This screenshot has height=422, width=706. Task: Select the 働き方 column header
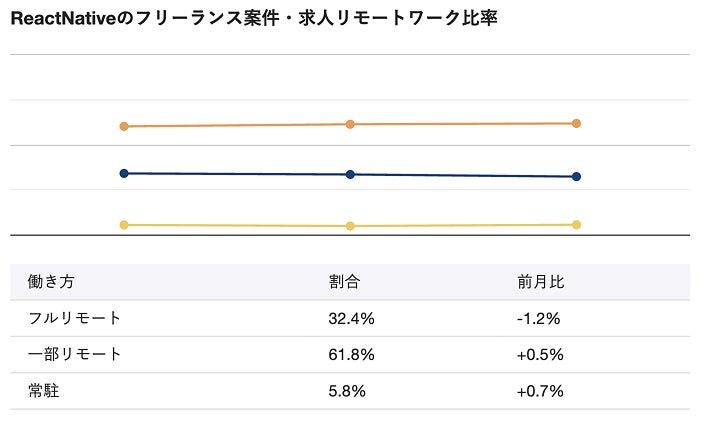[51, 282]
